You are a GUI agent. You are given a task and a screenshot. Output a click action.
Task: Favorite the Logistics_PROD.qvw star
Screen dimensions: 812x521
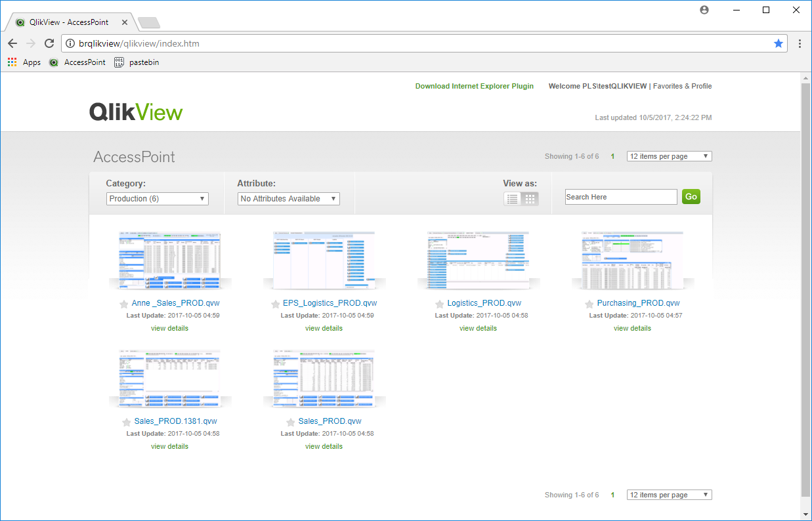point(440,304)
